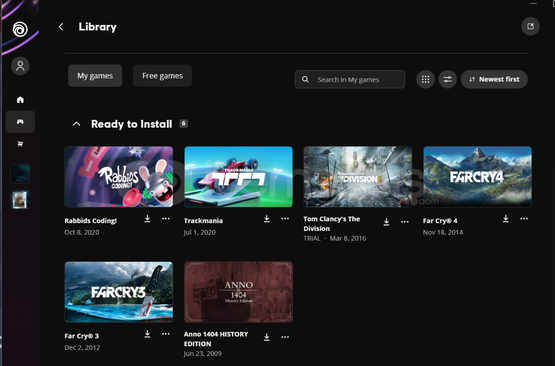555x366 pixels.
Task: Collapse the Ready to Install section
Action: [76, 124]
